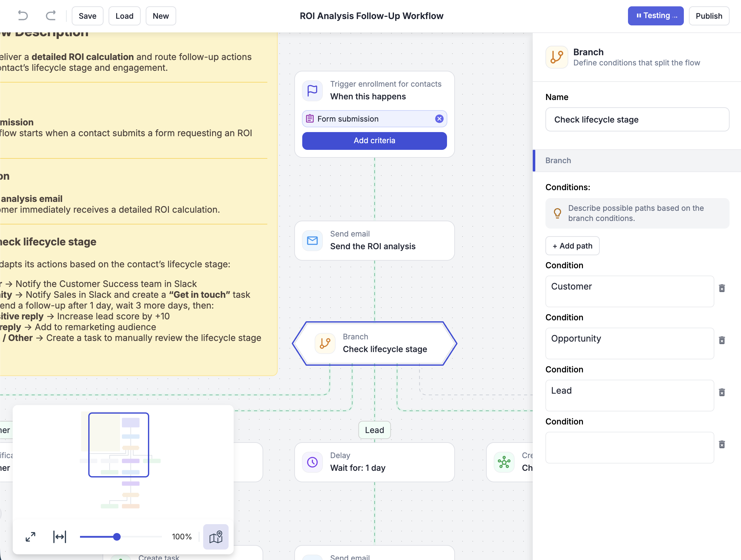Click the fit-to-width icon in minimap controls
The width and height of the screenshot is (741, 560).
click(59, 537)
